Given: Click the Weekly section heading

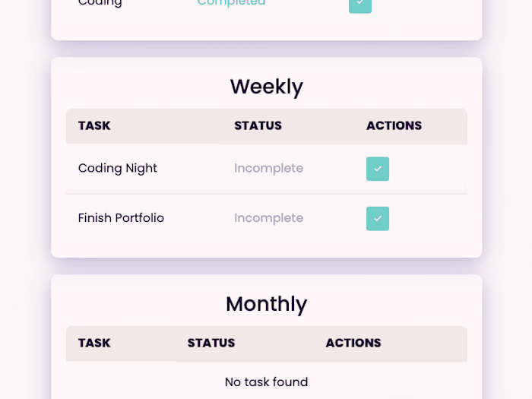Looking at the screenshot, I should coord(266,87).
